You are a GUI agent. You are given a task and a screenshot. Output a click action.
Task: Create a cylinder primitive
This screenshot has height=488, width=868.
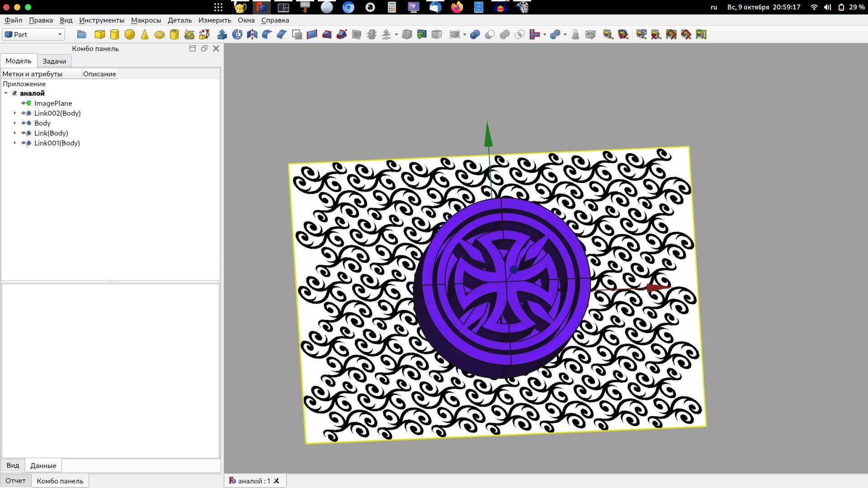(x=115, y=34)
